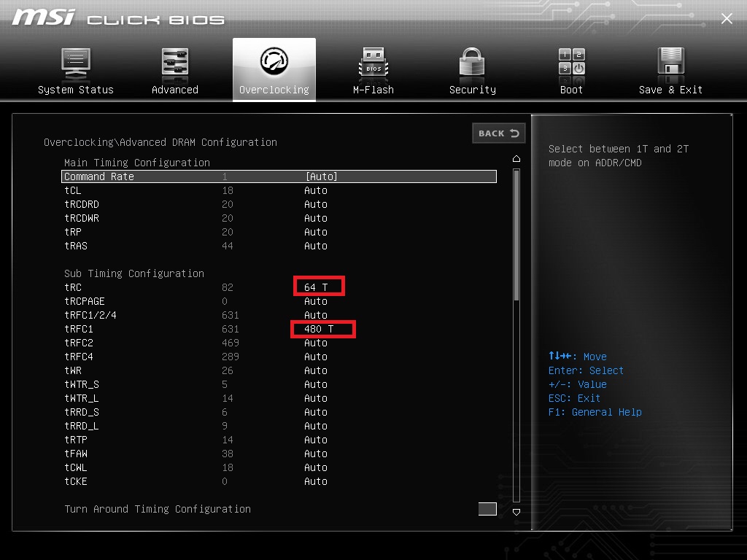Select the tRFC2 Auto value

click(316, 343)
